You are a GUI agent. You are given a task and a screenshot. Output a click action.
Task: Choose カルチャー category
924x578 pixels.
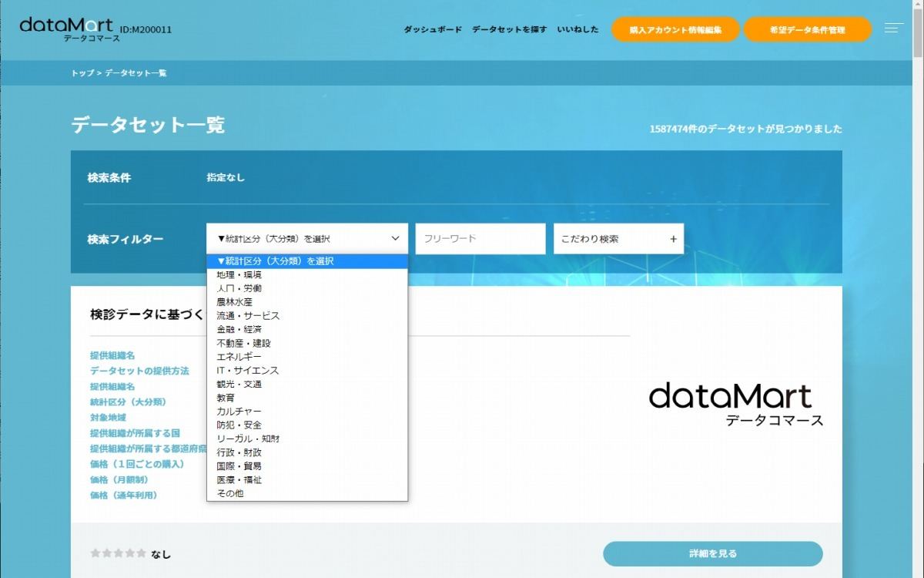tap(307, 412)
